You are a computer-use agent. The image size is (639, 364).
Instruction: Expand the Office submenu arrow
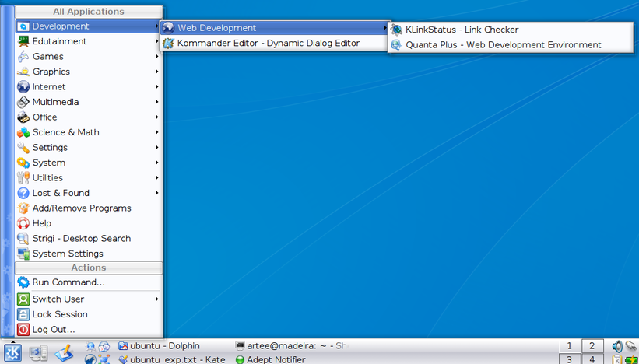[x=157, y=117]
